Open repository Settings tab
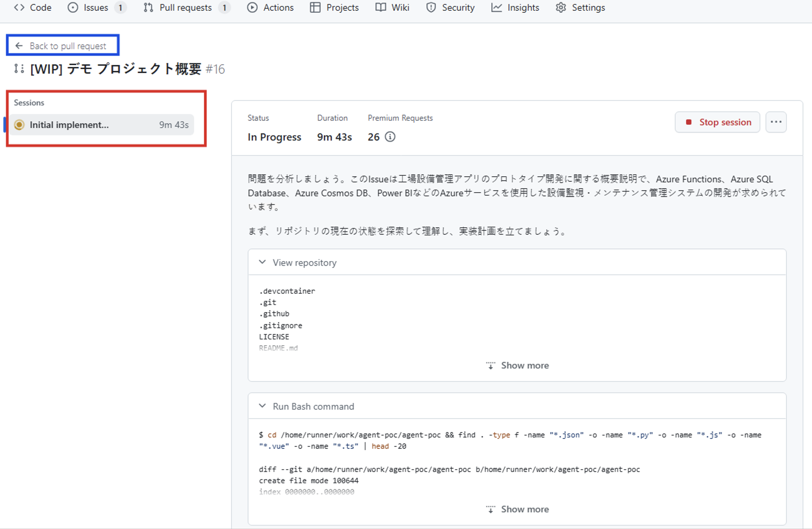Screen dimensions: 812x529 click(580, 8)
